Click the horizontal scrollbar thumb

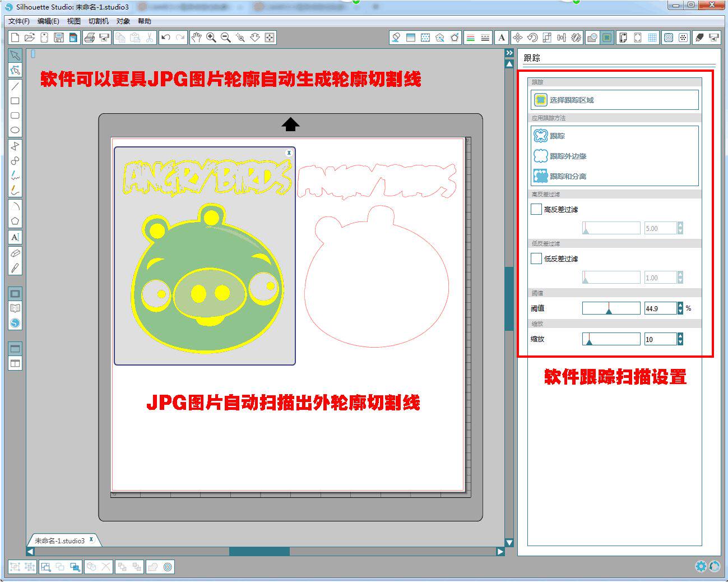[259, 552]
